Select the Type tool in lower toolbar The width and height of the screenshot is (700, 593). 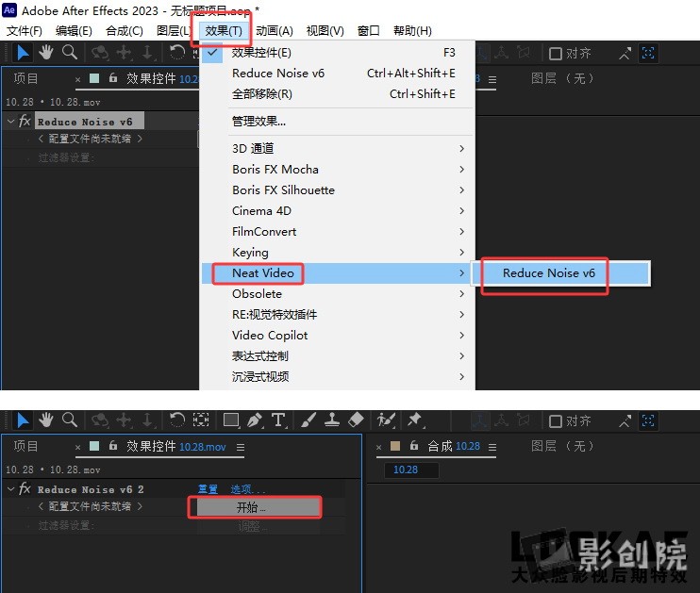(279, 420)
